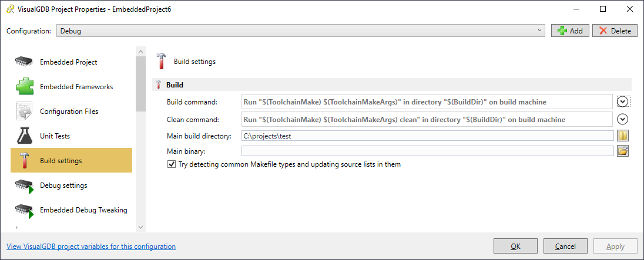The height and width of the screenshot is (260, 644).
Task: Open View VisualGDB project variables link
Action: coord(91,247)
